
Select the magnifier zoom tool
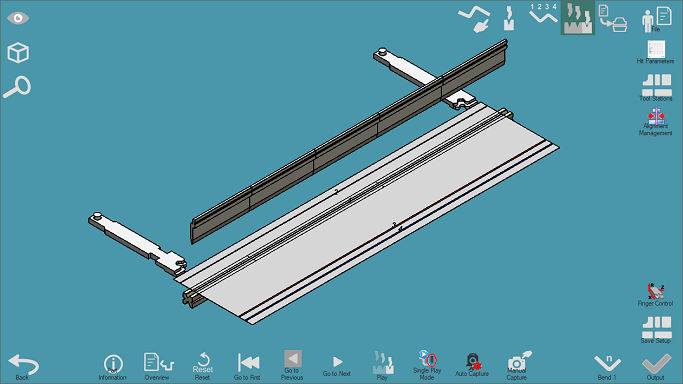tap(17, 87)
